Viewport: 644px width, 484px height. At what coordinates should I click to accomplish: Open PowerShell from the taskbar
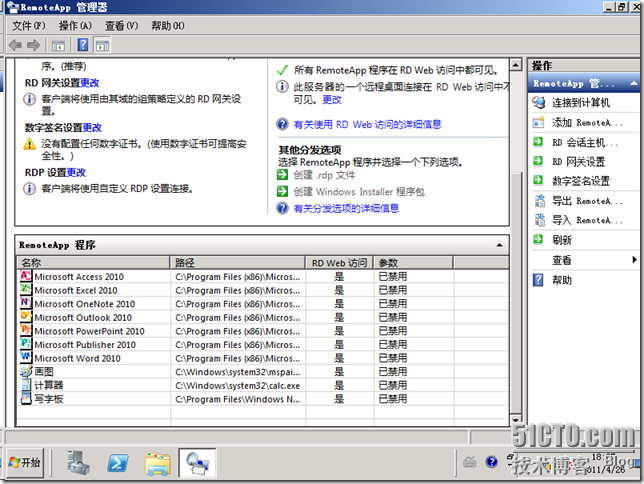coord(118,463)
